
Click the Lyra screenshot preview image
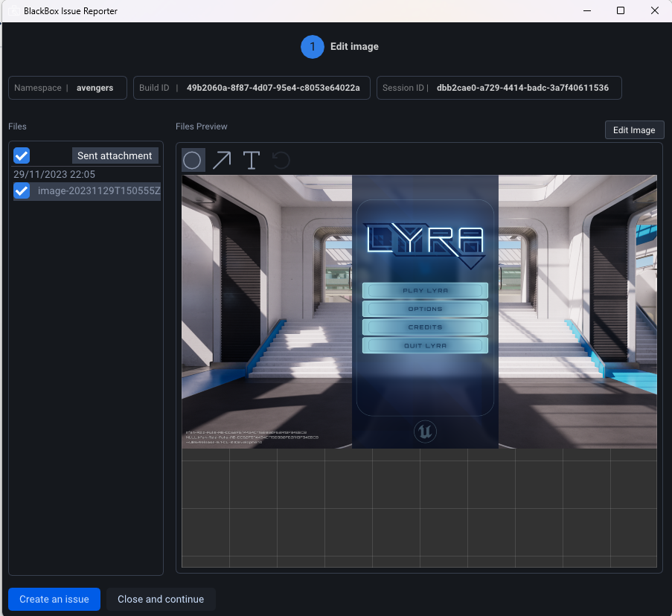[x=419, y=312]
